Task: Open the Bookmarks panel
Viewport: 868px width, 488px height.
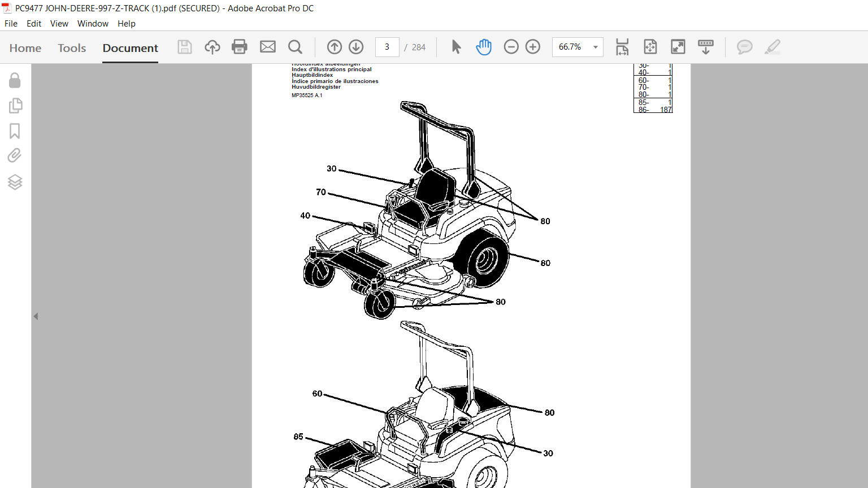Action: (x=15, y=131)
